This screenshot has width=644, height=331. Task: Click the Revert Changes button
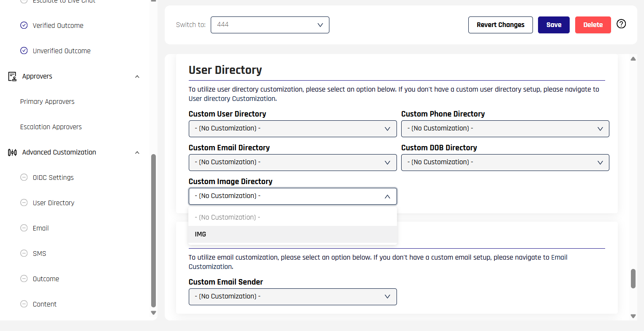pyautogui.click(x=500, y=25)
